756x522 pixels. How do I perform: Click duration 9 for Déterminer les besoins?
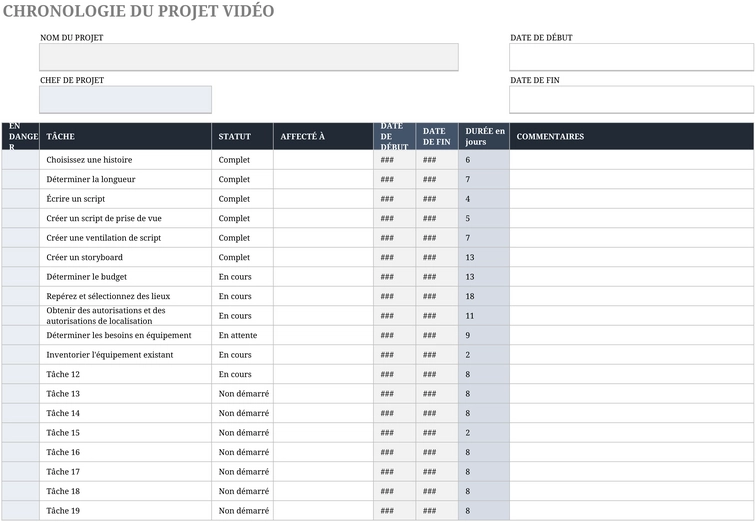[484, 335]
